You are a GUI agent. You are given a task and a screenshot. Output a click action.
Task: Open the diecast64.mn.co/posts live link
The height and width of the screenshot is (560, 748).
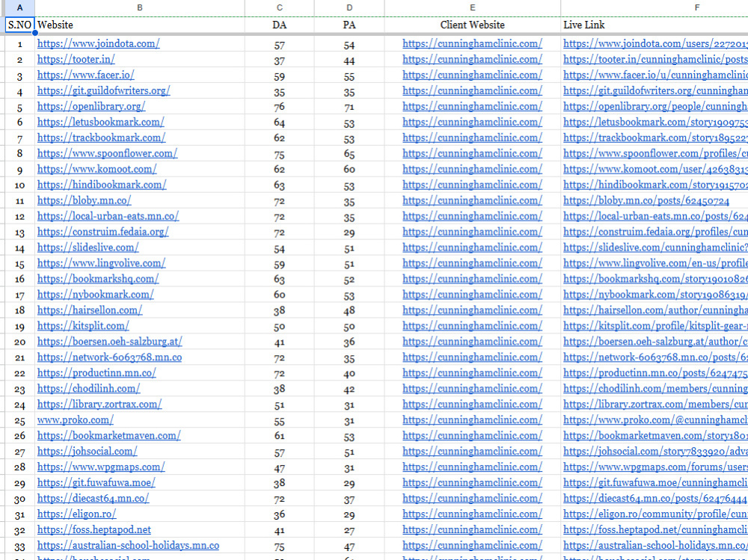click(x=655, y=499)
